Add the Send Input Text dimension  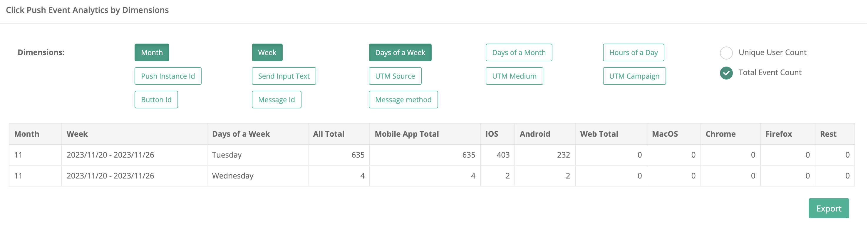283,76
